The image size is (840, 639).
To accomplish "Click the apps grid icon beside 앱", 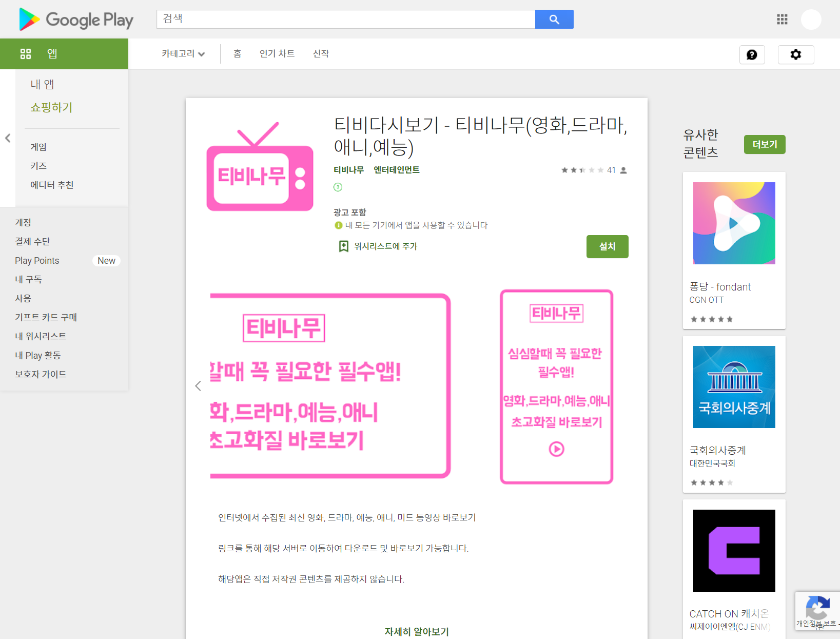I will coord(26,54).
